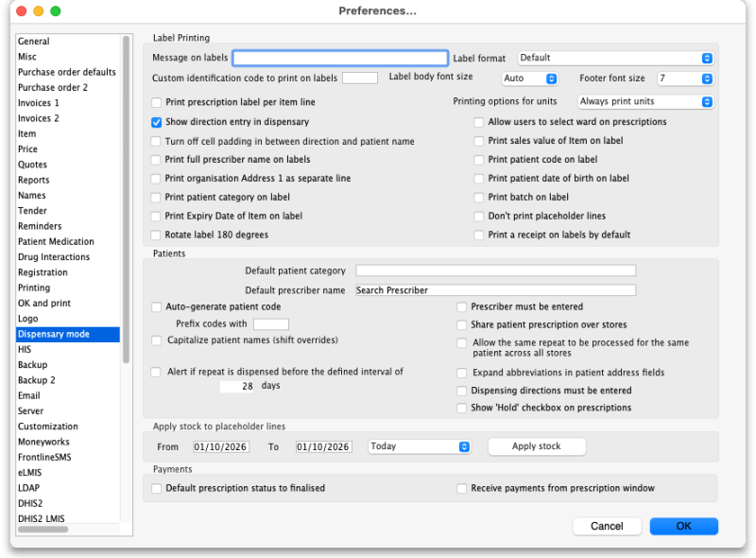Screen dimensions: 756x558
Task: Click the Search Prescriber field
Action: point(495,290)
